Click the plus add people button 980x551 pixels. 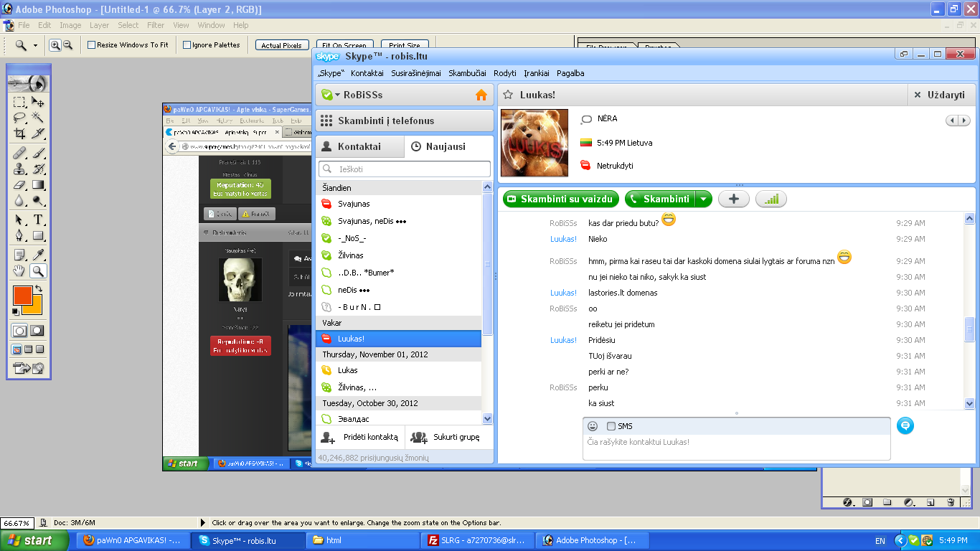coord(734,199)
